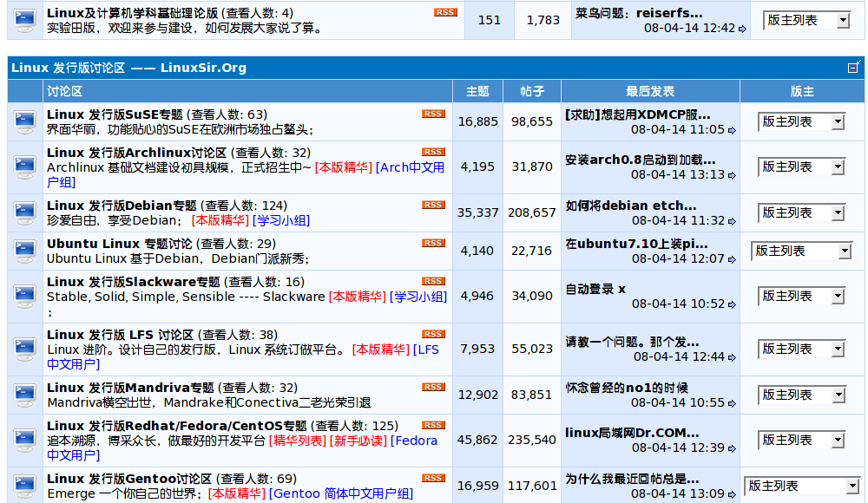Click [新手必读] in Redhat/Fedora row

[x=358, y=441]
